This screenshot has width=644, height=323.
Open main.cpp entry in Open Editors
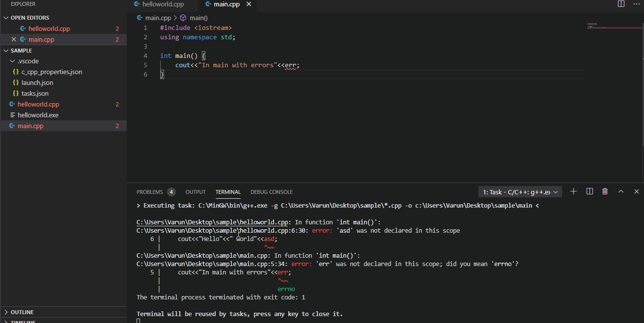point(63,39)
